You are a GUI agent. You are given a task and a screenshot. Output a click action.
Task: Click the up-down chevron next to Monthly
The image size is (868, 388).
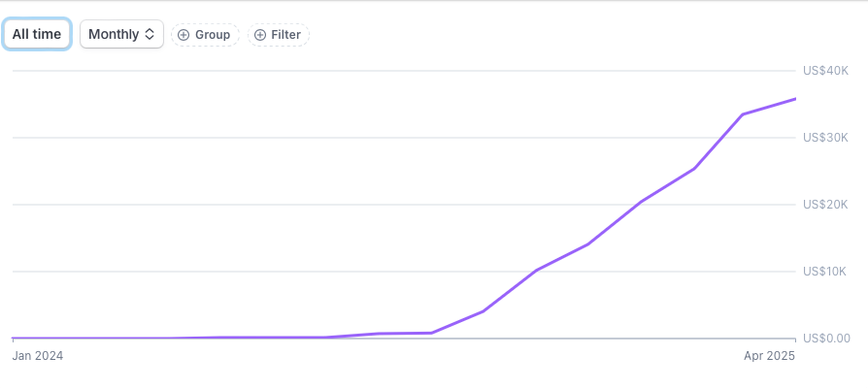coord(149,34)
